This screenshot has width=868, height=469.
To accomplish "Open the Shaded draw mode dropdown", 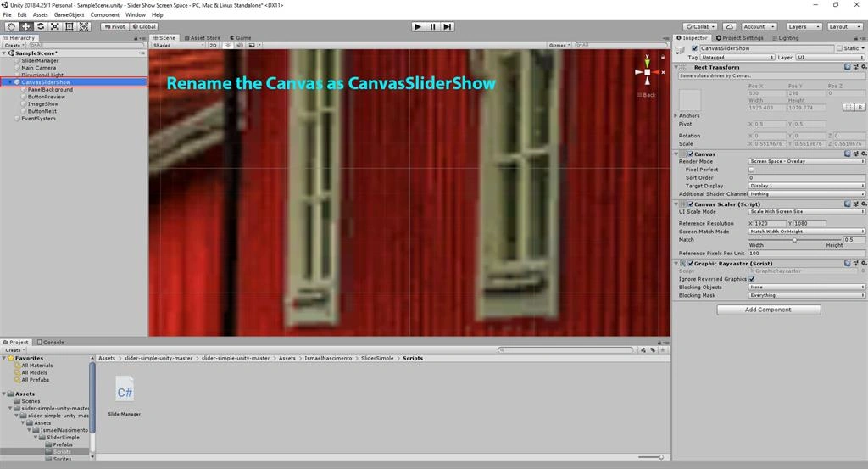I will pos(178,46).
